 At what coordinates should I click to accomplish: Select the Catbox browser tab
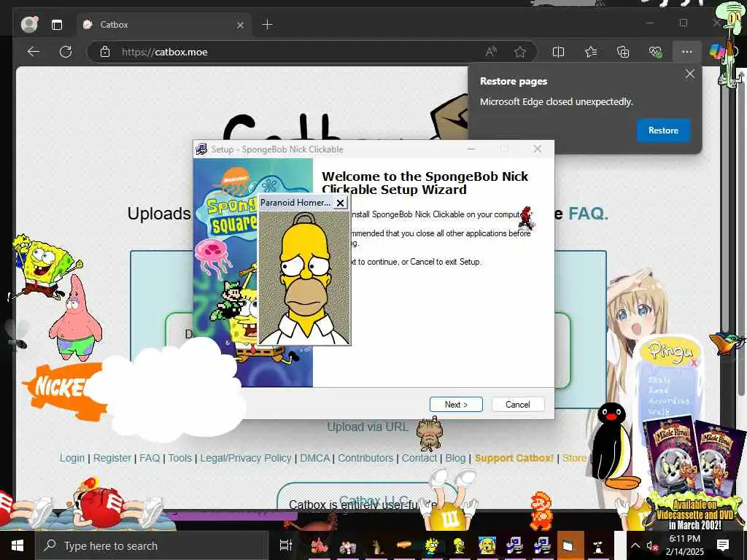163,24
